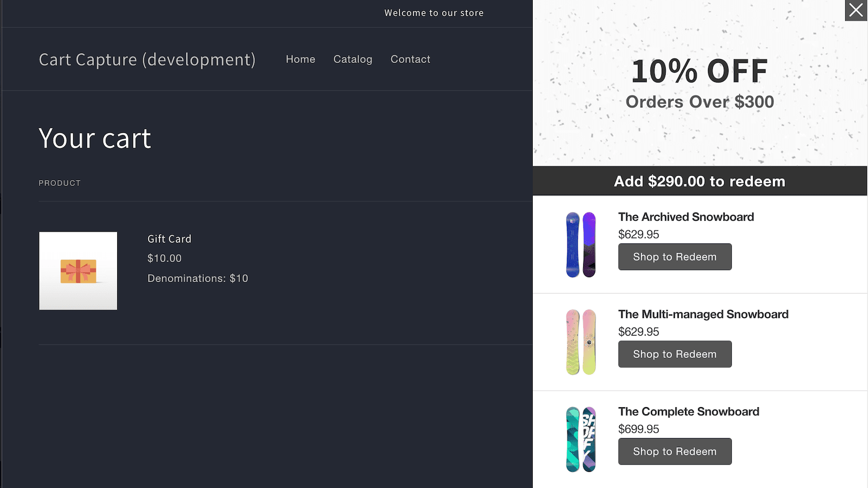Select The Multi-managed Snowboard title
Viewport: 868px width, 488px height.
point(703,314)
